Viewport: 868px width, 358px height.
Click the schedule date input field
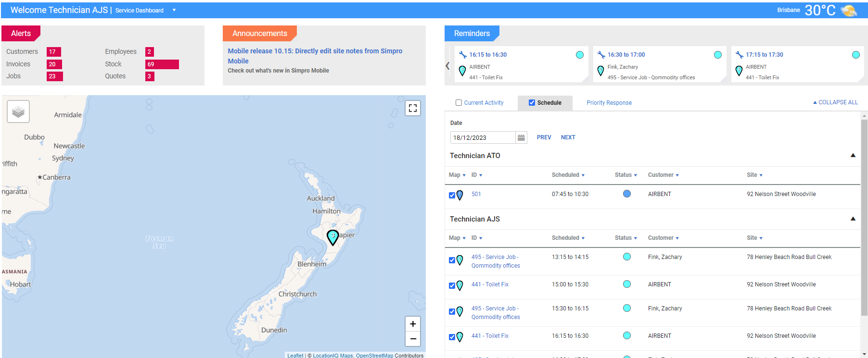[x=483, y=137]
